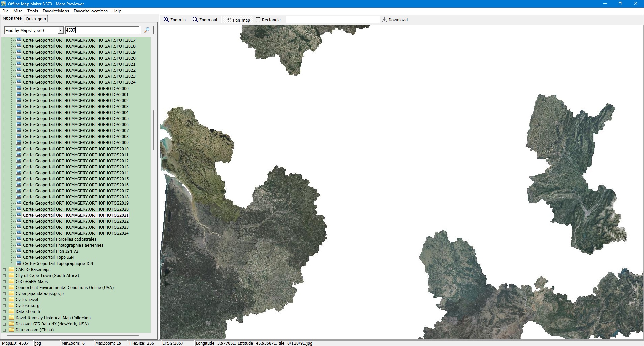644x346 pixels.
Task: Select the Rectangle selection tool
Action: tap(268, 20)
